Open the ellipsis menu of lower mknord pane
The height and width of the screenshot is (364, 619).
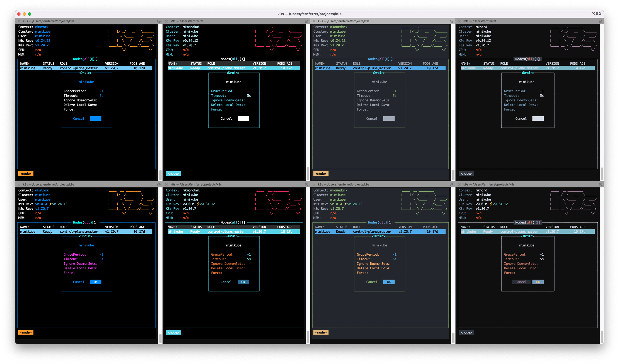click(600, 185)
